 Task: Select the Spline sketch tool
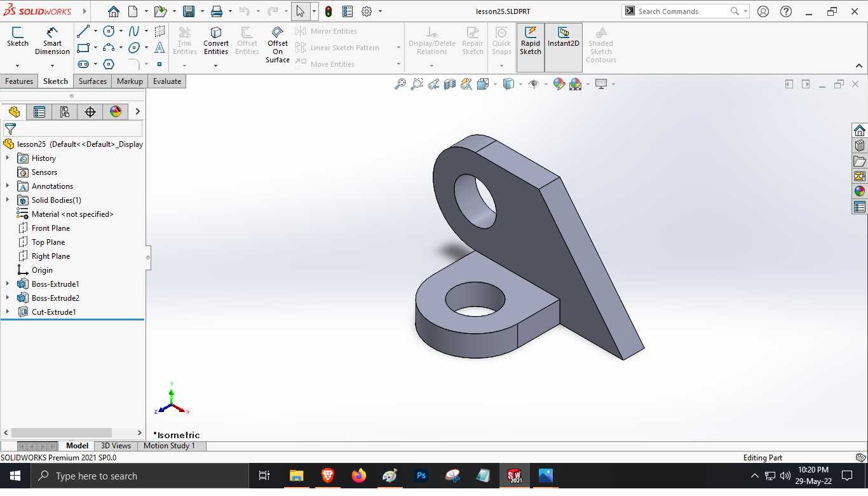pyautogui.click(x=134, y=31)
